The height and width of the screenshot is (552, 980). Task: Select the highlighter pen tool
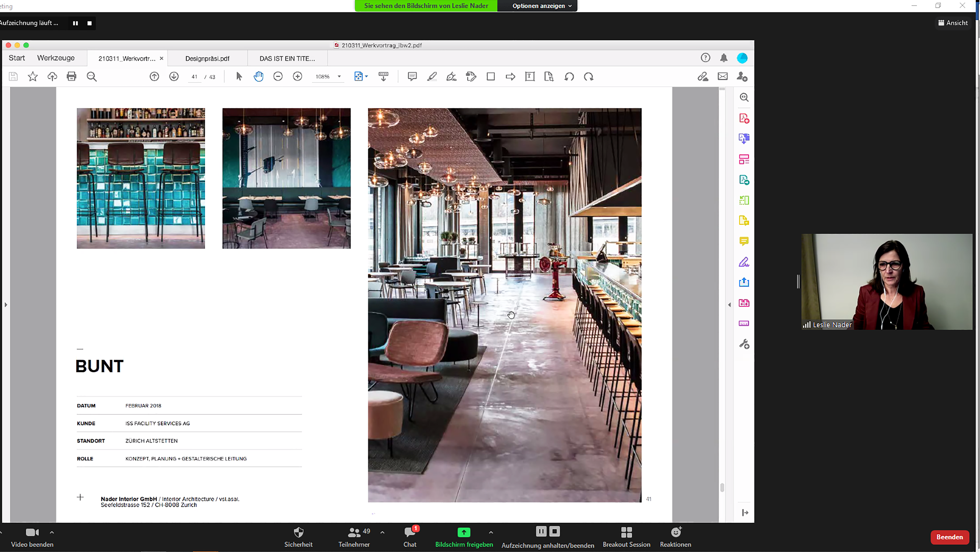[432, 77]
